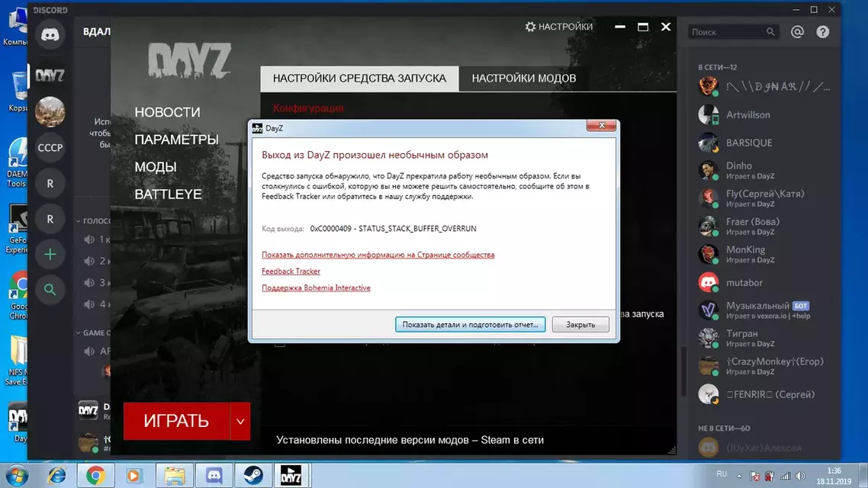
Task: Open the BATTLEYE section in launcher
Action: tap(168, 194)
